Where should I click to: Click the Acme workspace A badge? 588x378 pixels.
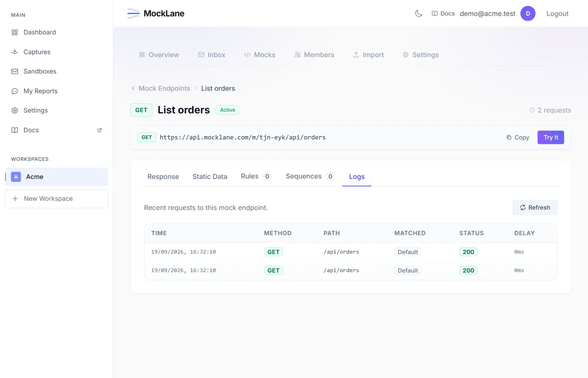coord(16,177)
